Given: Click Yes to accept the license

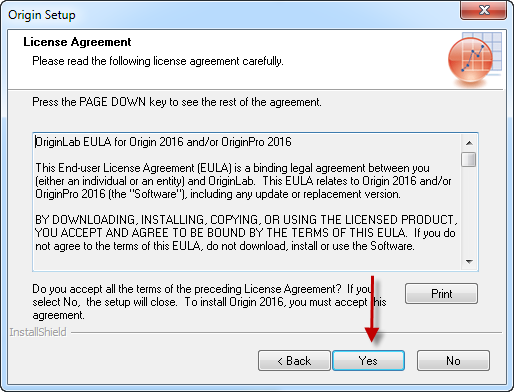Looking at the screenshot, I should tap(368, 360).
